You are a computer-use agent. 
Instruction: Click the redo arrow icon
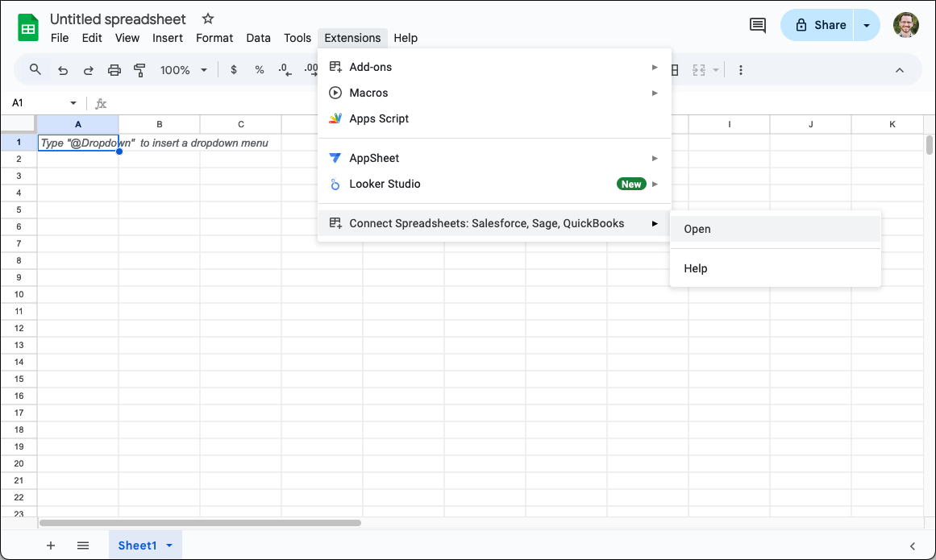tap(89, 70)
